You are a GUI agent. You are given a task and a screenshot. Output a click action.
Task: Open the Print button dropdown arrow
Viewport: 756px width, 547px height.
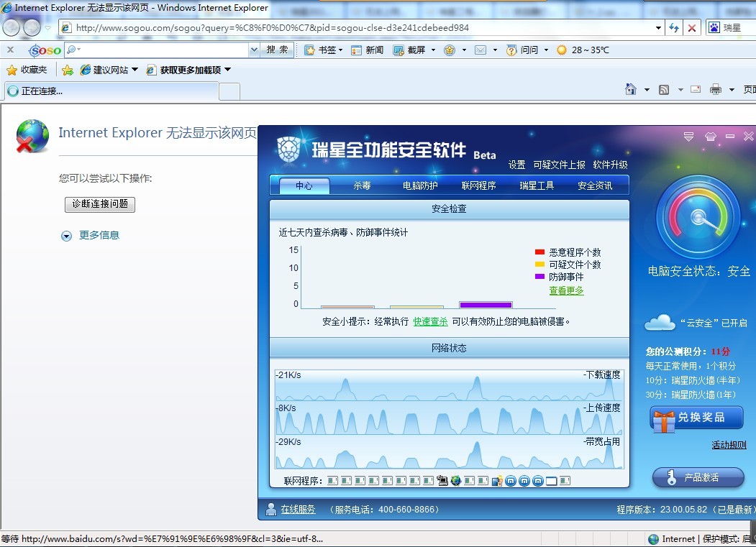pos(732,90)
